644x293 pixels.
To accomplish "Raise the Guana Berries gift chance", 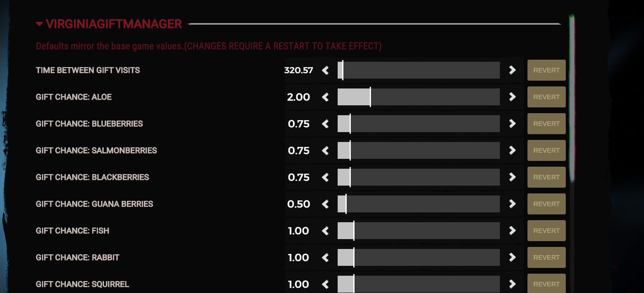I will (512, 204).
